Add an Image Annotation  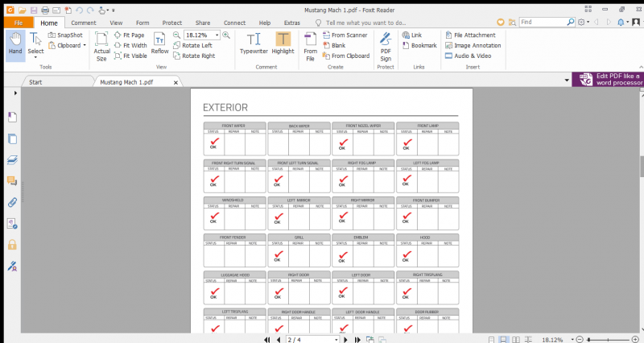pyautogui.click(x=473, y=45)
